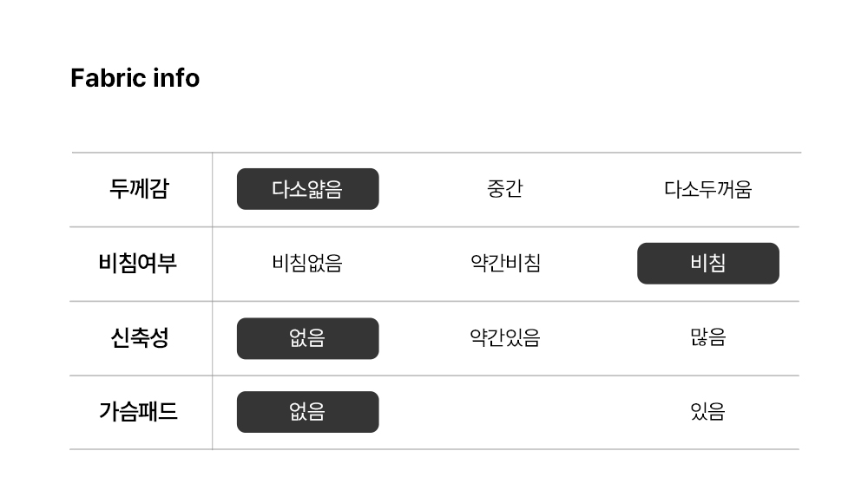Select 없음 in the 신축성 row
The height and width of the screenshot is (477, 868).
pos(307,338)
